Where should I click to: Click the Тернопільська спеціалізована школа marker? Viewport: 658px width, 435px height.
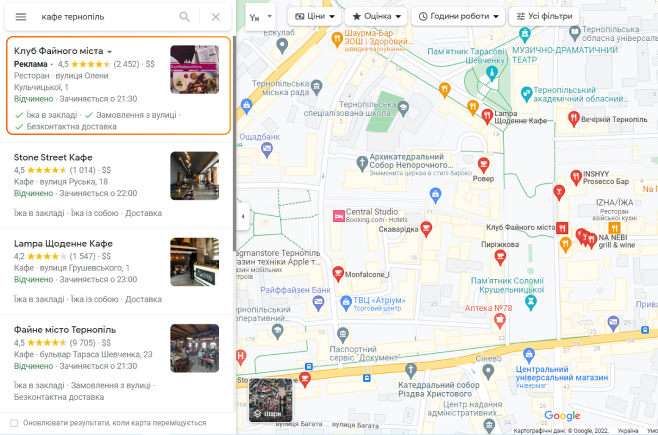(x=403, y=107)
